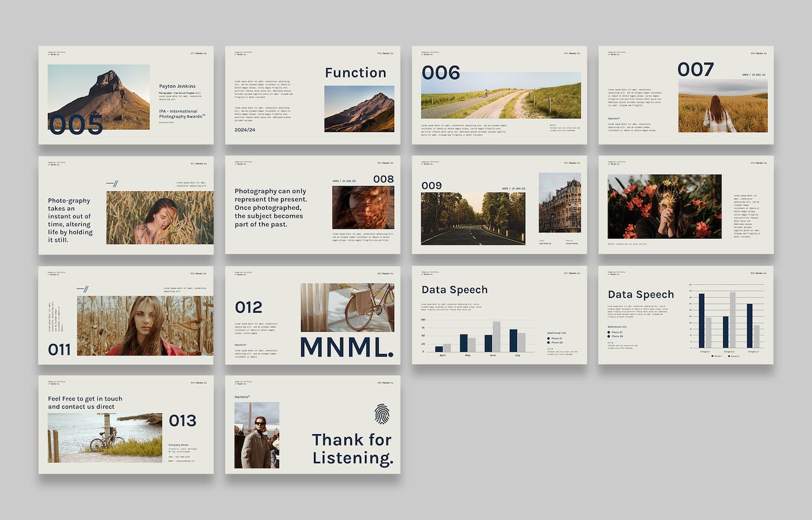The height and width of the screenshot is (520, 812).
Task: Click the Thank for Listening title
Action: pos(352,448)
